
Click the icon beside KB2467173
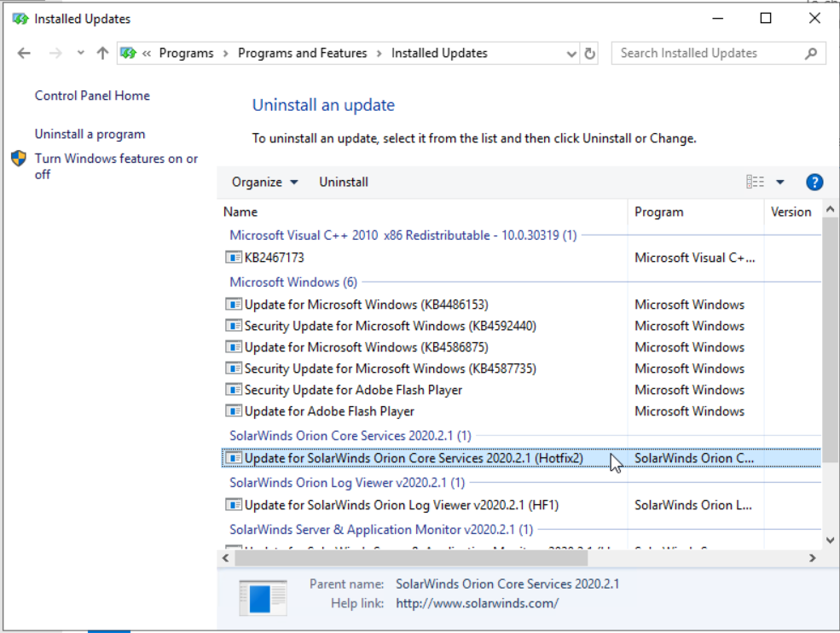[x=233, y=258]
